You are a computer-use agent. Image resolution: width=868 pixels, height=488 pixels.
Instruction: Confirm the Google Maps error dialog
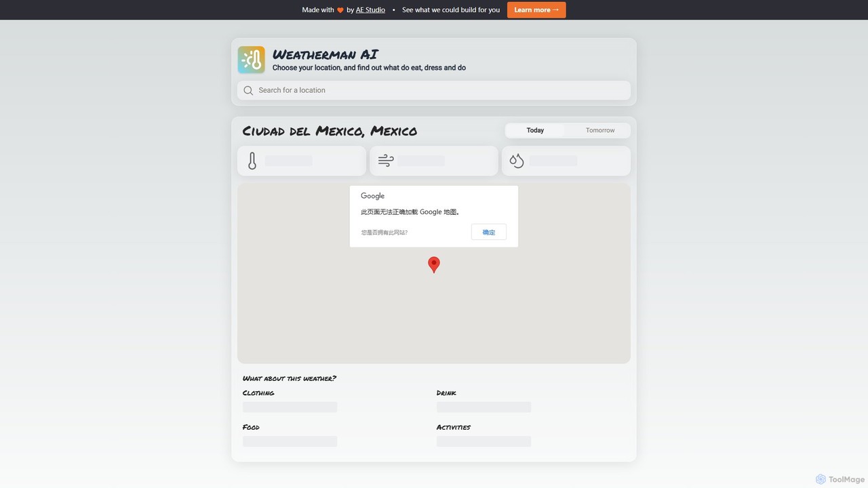(489, 232)
